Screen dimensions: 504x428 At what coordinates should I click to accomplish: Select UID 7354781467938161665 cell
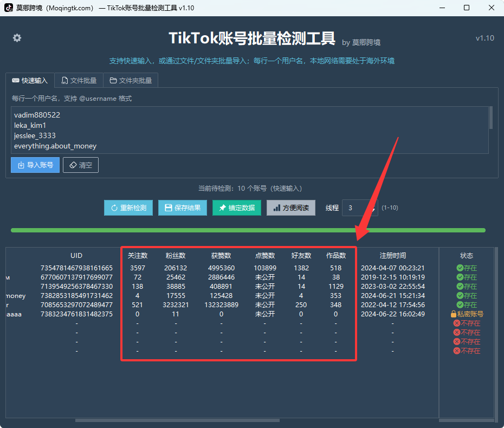76,268
